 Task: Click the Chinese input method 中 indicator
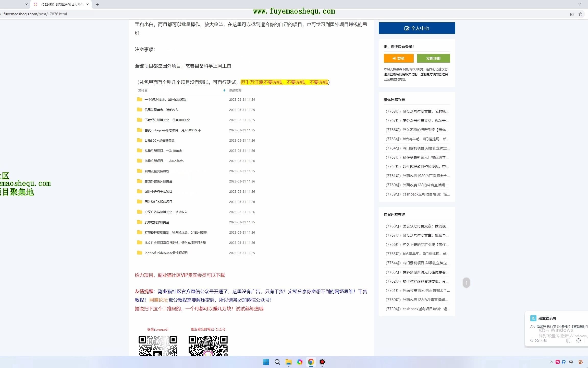pyautogui.click(x=571, y=362)
